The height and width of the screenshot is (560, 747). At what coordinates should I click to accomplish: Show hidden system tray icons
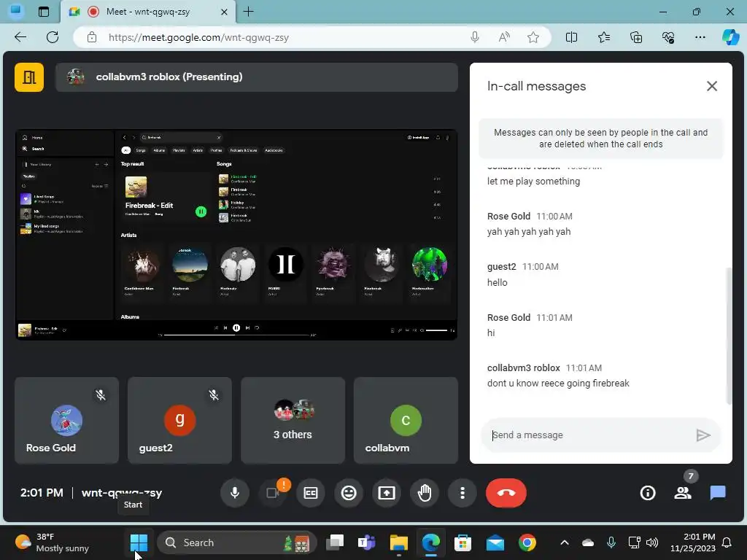tap(565, 542)
